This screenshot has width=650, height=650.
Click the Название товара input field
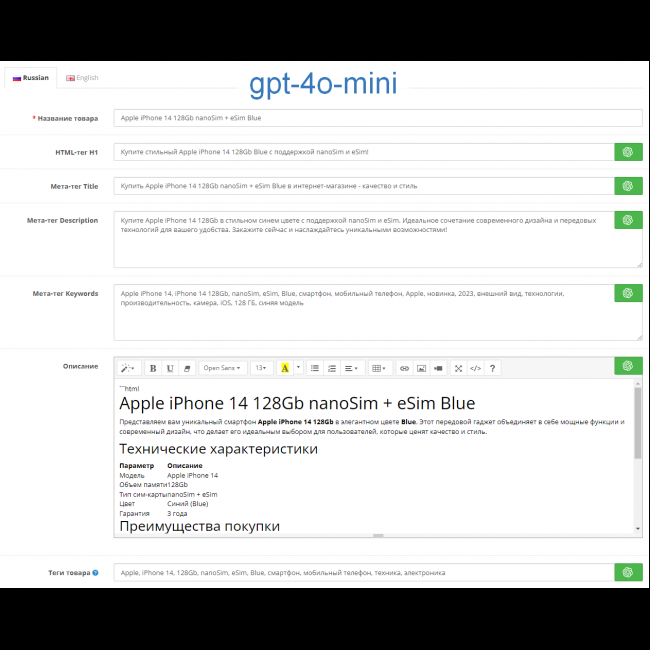377,118
